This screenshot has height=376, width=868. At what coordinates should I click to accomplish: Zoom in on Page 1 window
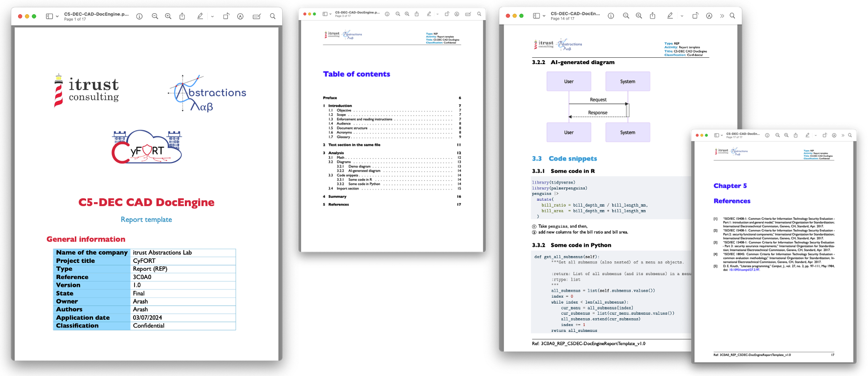tap(168, 16)
